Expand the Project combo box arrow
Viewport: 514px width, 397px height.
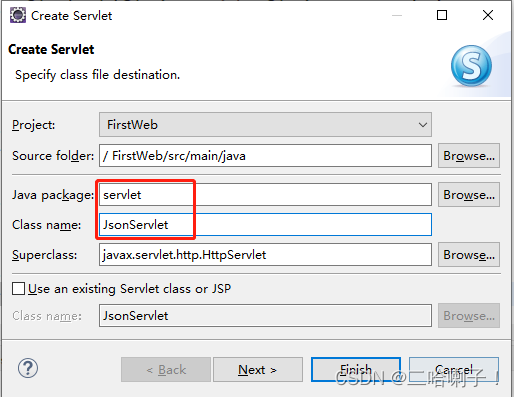click(423, 125)
